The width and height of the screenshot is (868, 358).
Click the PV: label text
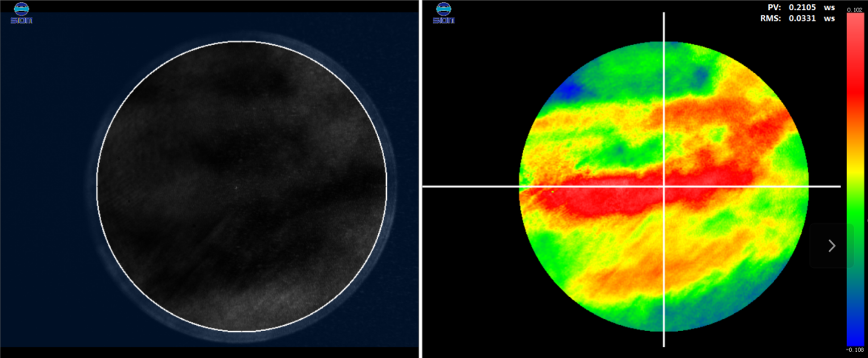click(774, 8)
